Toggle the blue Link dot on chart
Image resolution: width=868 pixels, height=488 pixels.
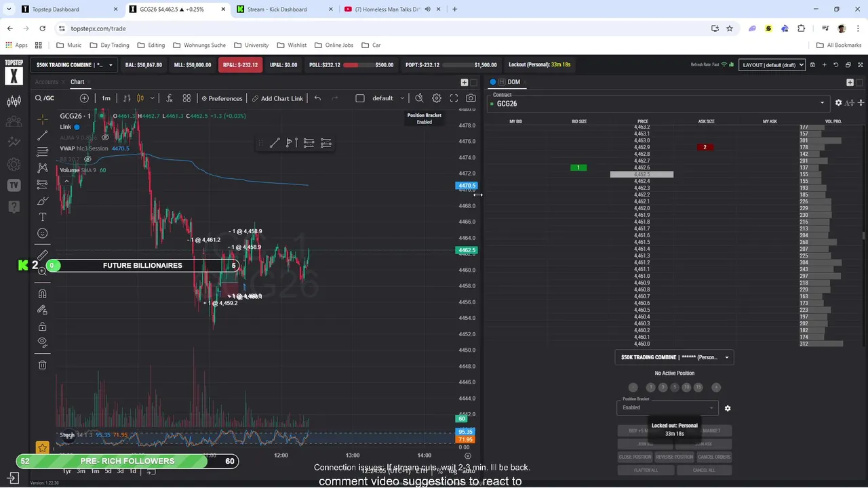[x=77, y=127]
